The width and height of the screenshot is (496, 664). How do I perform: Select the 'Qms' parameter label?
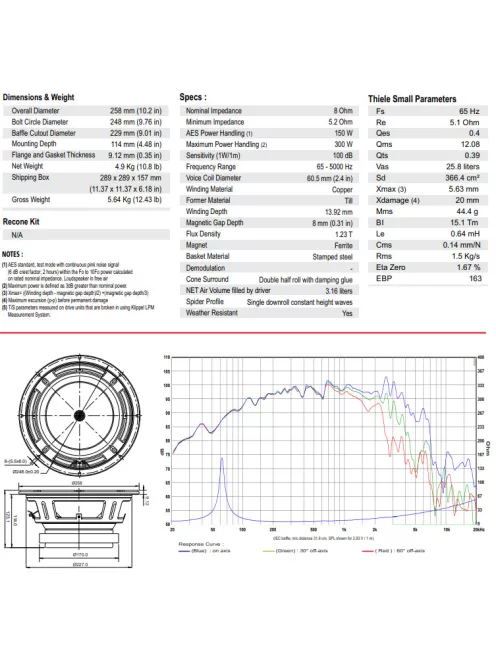coord(384,144)
